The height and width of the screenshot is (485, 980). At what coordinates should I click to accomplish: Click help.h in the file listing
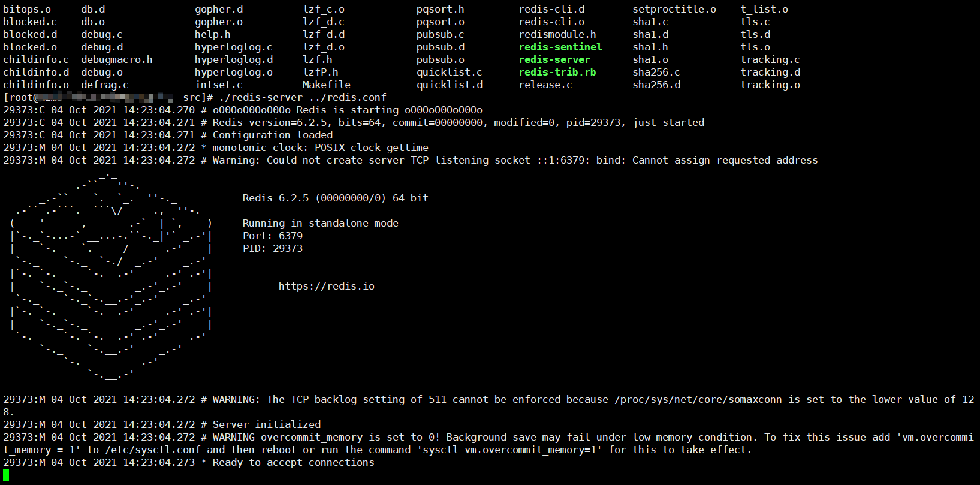coord(213,34)
